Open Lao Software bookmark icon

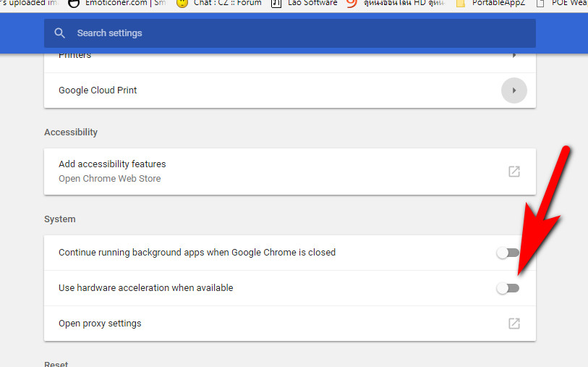coord(276,4)
